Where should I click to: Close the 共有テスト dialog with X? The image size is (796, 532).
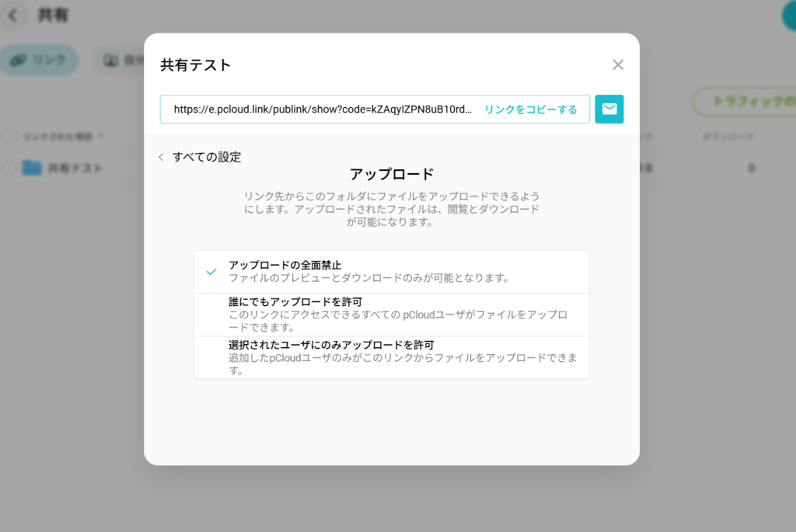(618, 65)
